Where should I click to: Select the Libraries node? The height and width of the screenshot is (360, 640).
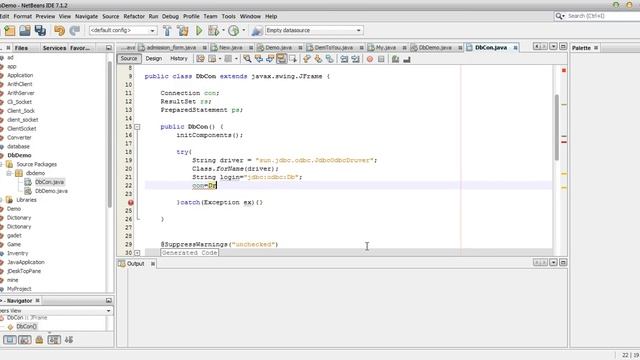click(26, 200)
